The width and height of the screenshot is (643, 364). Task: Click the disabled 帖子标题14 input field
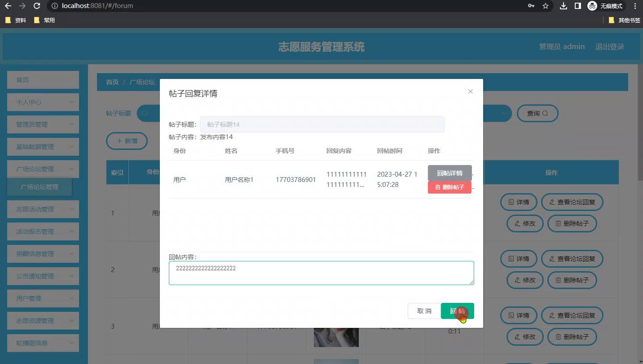[x=322, y=124]
